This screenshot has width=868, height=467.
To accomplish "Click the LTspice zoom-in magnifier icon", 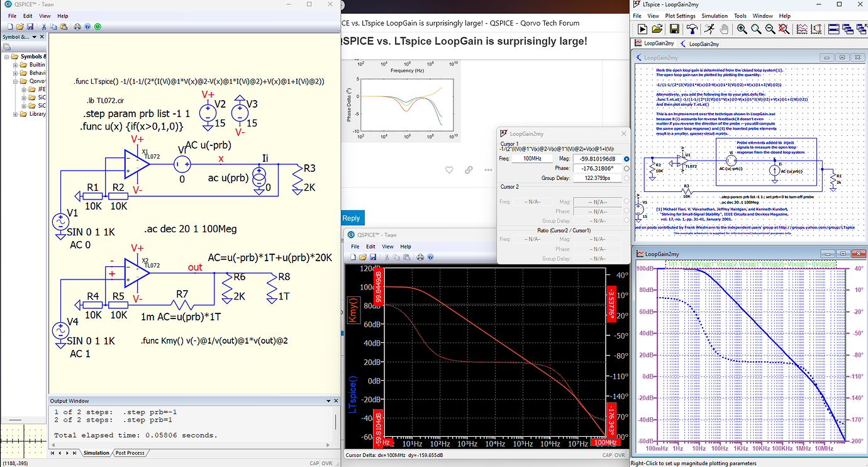I will (x=742, y=29).
